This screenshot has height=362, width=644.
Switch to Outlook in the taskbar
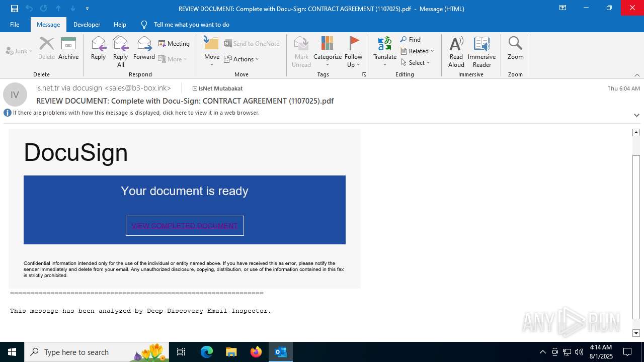pos(281,352)
